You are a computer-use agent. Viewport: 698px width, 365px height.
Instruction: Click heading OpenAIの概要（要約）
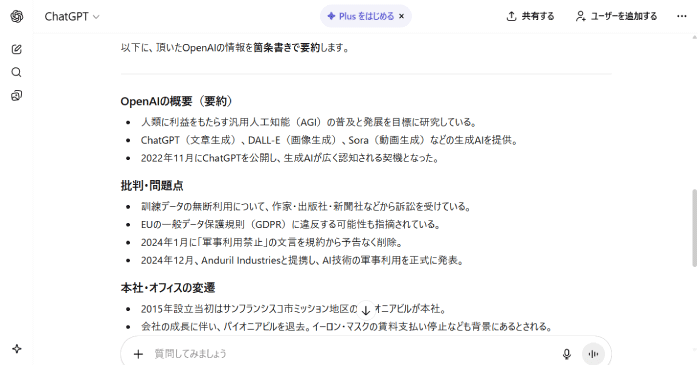(177, 101)
